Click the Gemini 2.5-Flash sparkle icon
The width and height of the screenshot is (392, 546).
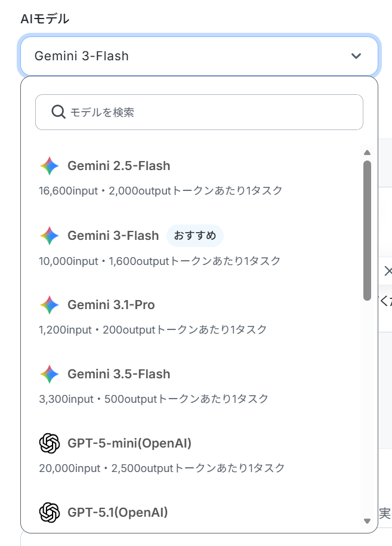click(x=50, y=166)
